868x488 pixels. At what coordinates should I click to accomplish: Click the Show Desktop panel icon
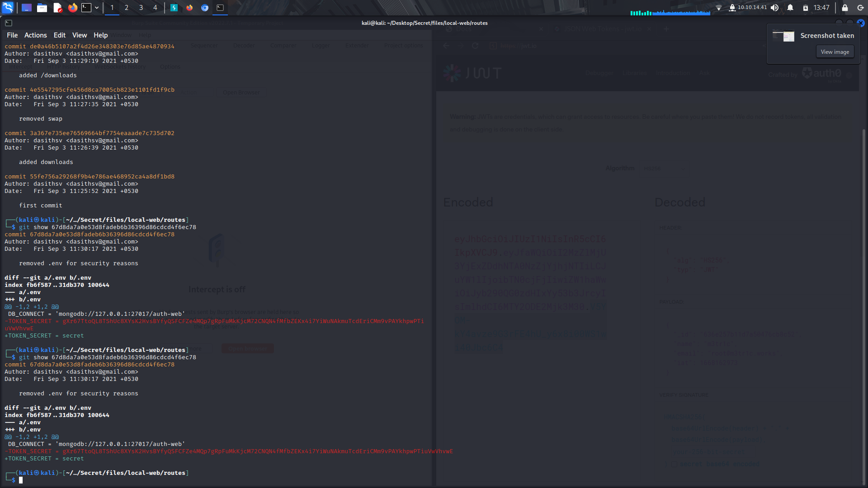tap(27, 8)
